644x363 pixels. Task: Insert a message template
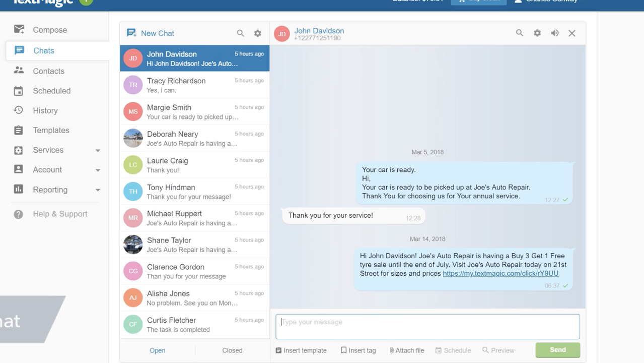pyautogui.click(x=301, y=350)
